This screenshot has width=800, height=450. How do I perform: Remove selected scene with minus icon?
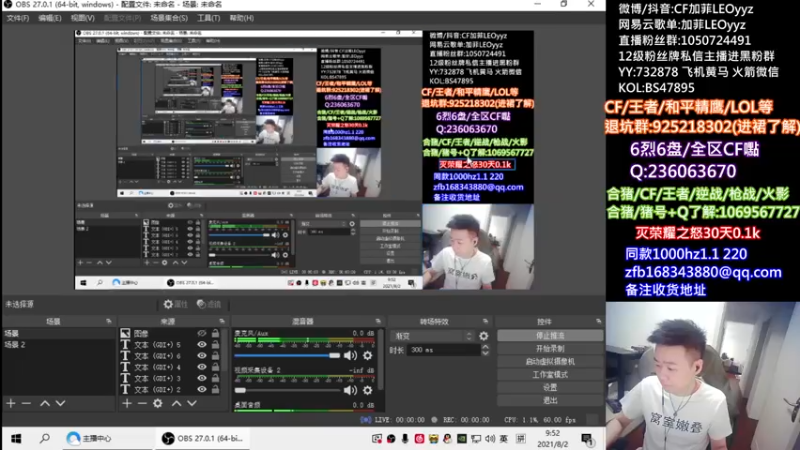26,403
